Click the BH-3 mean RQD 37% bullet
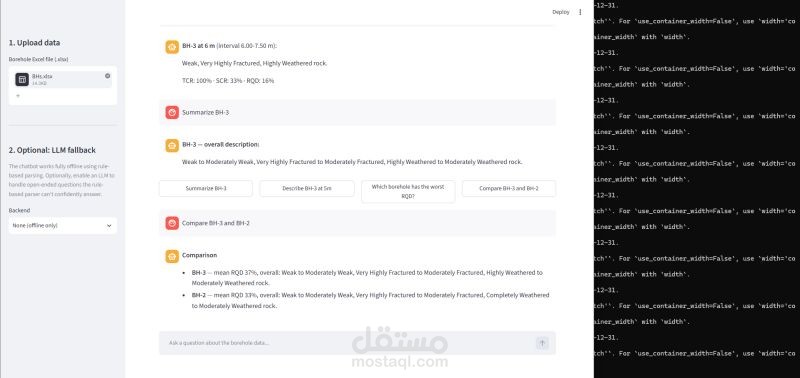Screen dimensions: 800x378 tap(367, 278)
